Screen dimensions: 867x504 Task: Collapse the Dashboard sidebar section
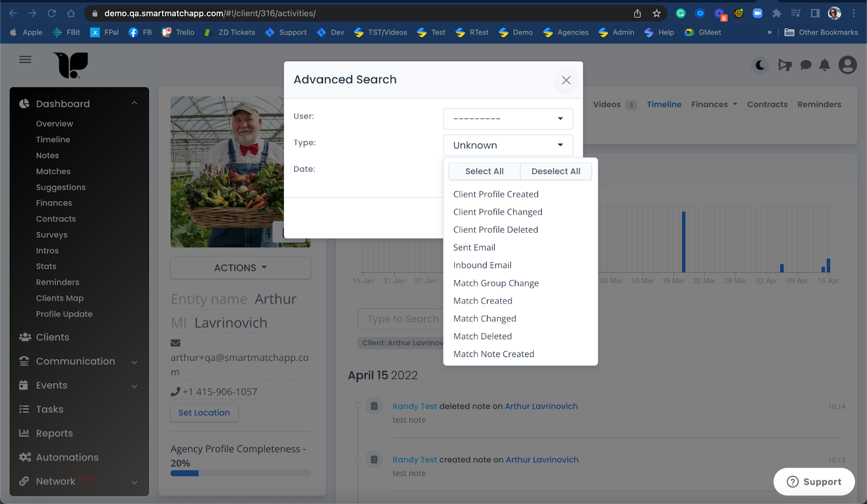click(134, 104)
